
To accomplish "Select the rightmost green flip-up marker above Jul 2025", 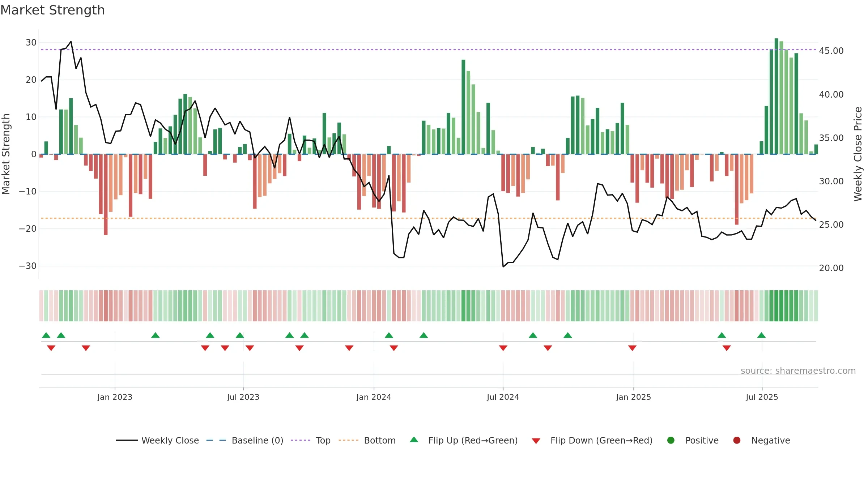I will click(761, 335).
